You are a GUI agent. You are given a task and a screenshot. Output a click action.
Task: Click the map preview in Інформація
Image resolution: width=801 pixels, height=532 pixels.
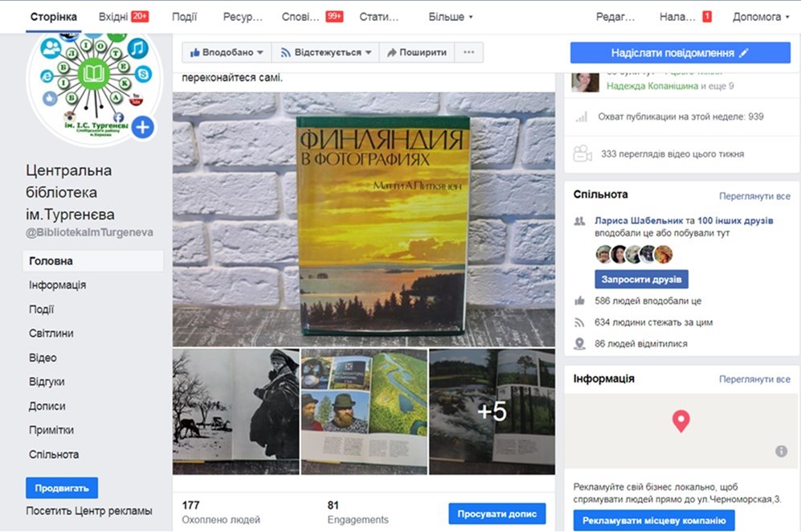point(681,431)
